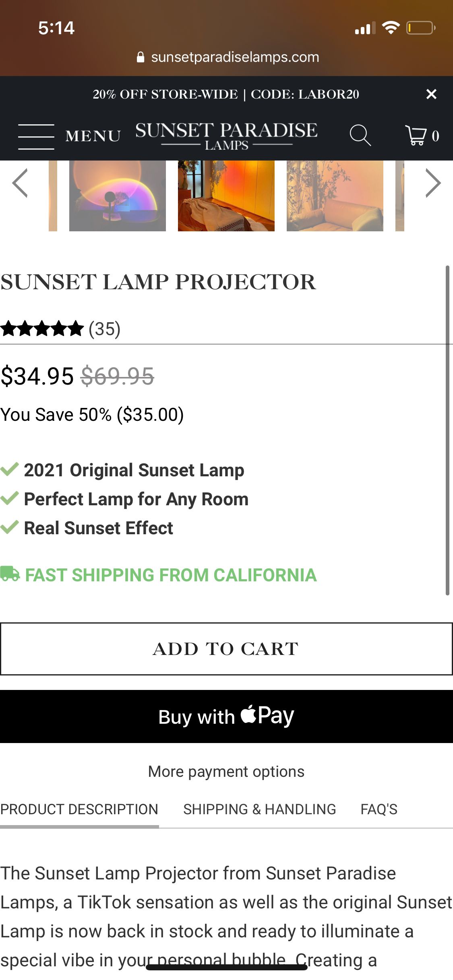
Task: Tap the green shipping truck icon
Action: click(x=10, y=574)
